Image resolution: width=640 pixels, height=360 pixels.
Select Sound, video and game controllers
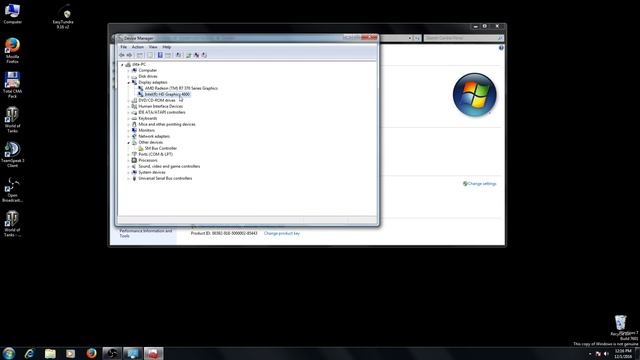coord(169,166)
